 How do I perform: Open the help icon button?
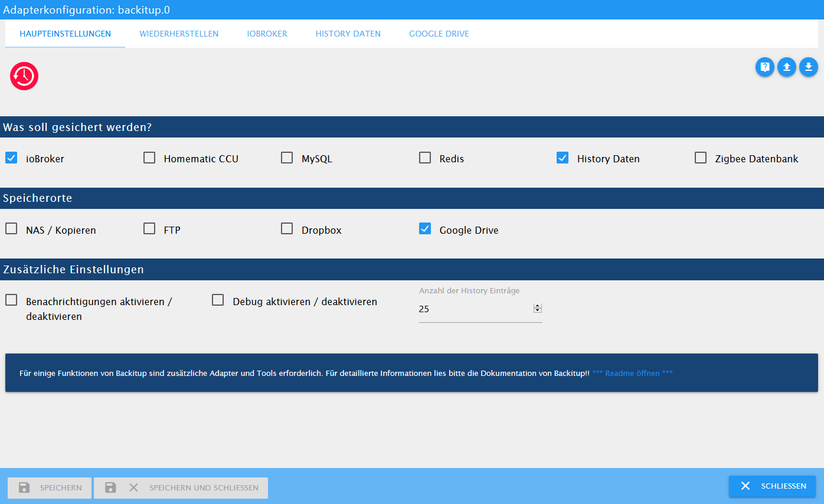765,67
